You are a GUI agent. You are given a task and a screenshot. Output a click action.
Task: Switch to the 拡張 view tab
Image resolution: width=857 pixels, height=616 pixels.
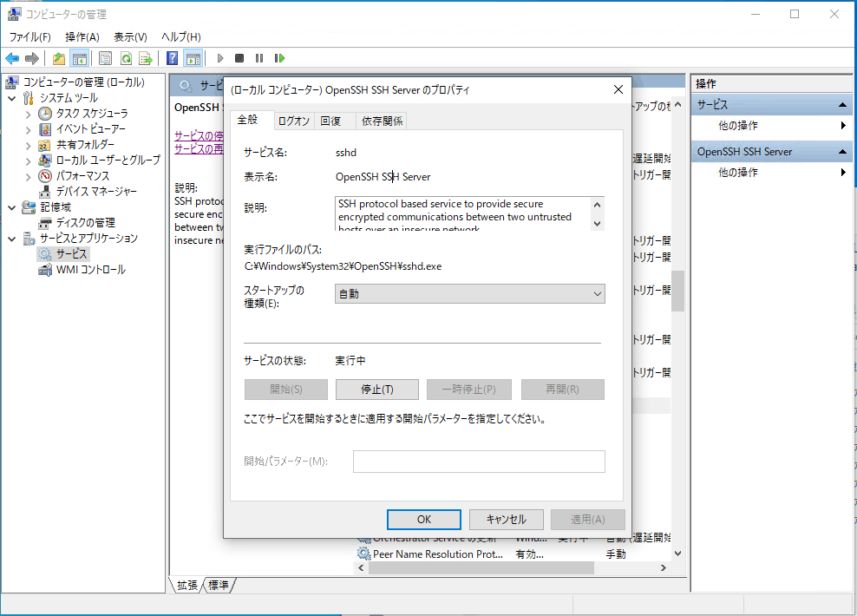pos(186,586)
